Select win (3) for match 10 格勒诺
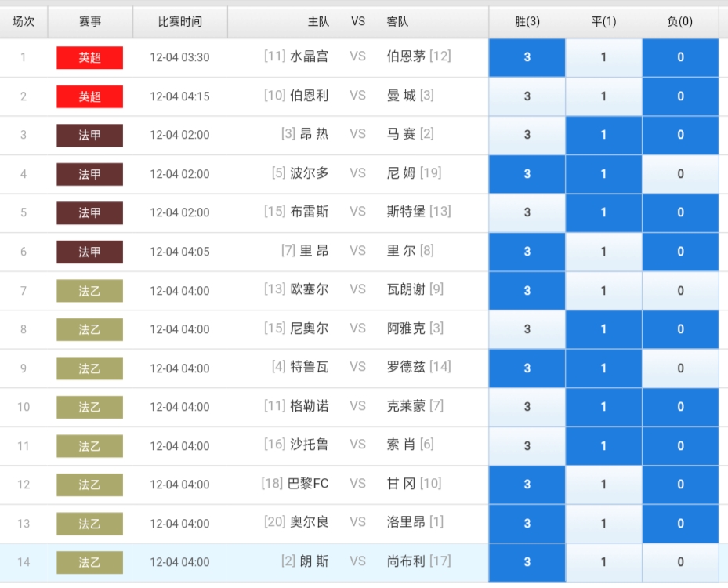Screen dimensions: 728x588 pyautogui.click(x=527, y=407)
